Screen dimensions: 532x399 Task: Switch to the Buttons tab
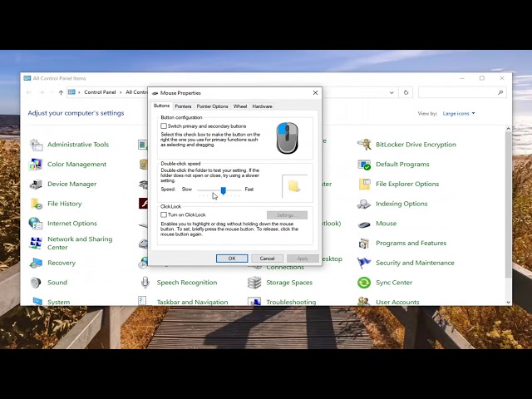161,106
